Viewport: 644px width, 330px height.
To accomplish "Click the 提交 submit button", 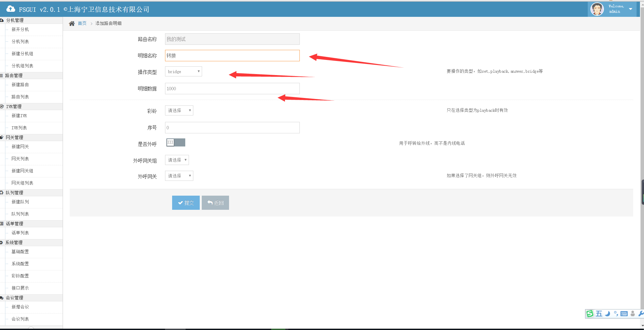I will tap(186, 203).
